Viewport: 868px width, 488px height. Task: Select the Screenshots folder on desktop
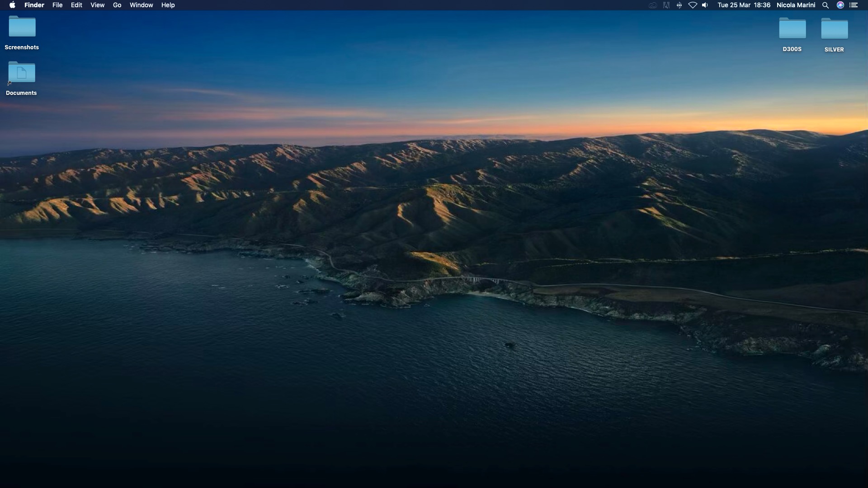(x=22, y=27)
